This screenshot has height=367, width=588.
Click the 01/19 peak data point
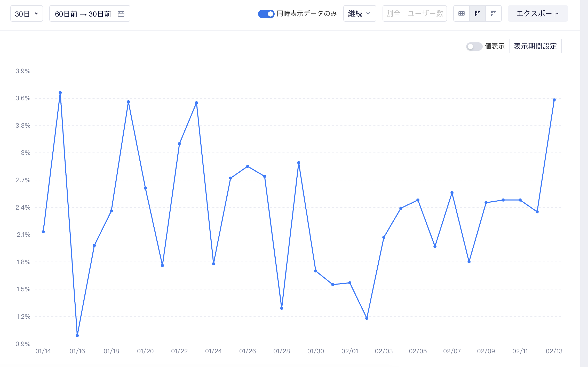click(128, 102)
